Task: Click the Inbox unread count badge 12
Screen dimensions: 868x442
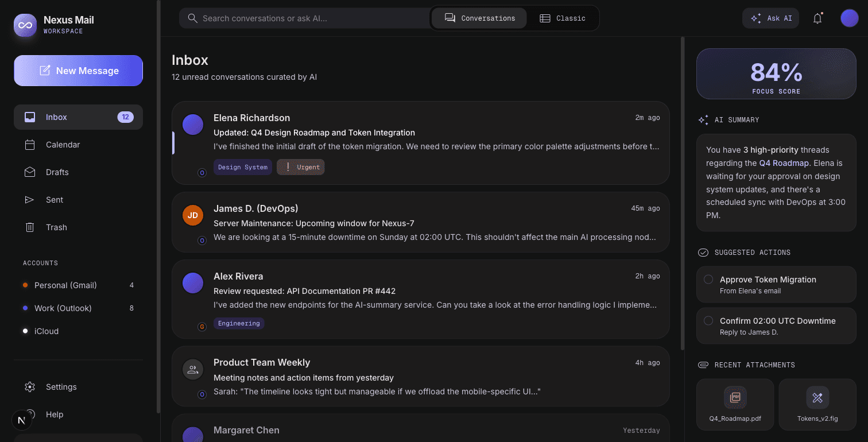Action: 126,117
